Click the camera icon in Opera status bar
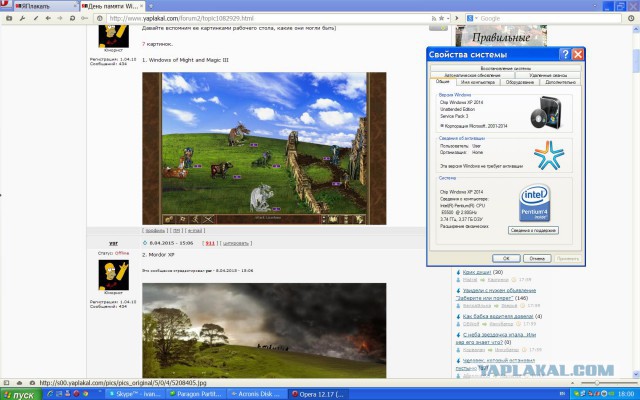Screen dimensions: 640x400 click(32, 383)
